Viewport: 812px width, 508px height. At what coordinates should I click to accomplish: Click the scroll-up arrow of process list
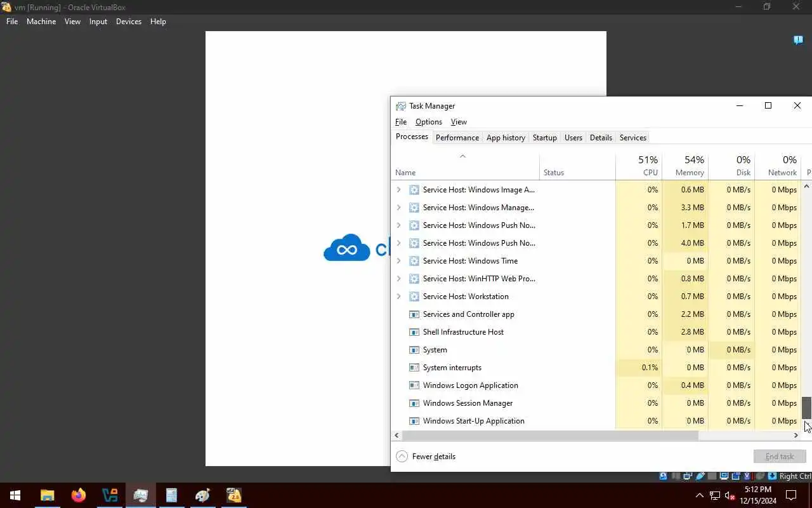click(806, 186)
